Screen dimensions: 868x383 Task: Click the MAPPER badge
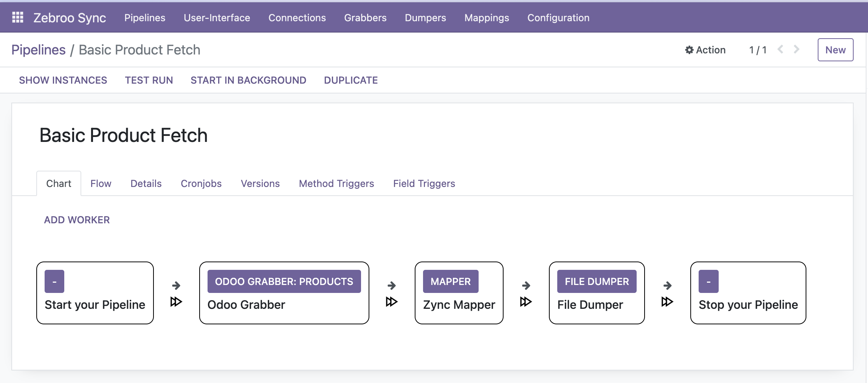click(x=451, y=281)
